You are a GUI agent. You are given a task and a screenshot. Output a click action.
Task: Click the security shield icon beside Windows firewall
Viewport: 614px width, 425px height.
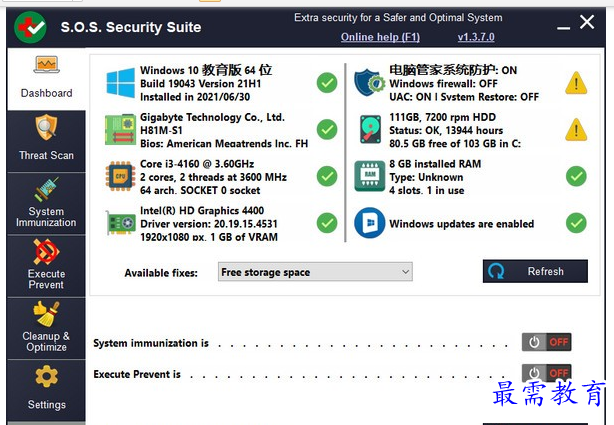click(x=369, y=82)
